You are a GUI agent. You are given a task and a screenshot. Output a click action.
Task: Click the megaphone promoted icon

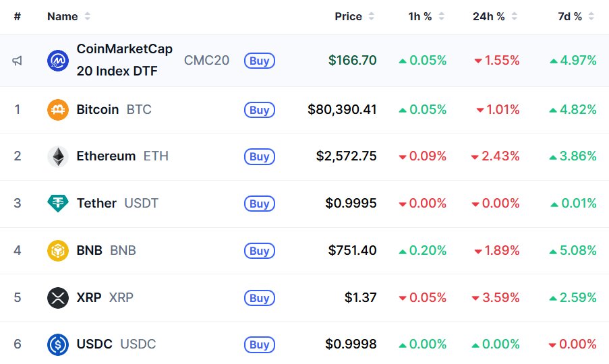pyautogui.click(x=17, y=61)
